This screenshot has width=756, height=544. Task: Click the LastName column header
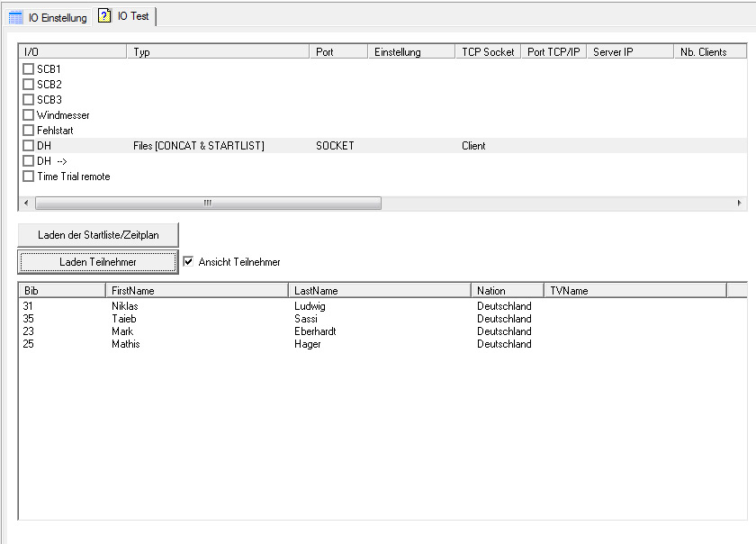(380, 291)
